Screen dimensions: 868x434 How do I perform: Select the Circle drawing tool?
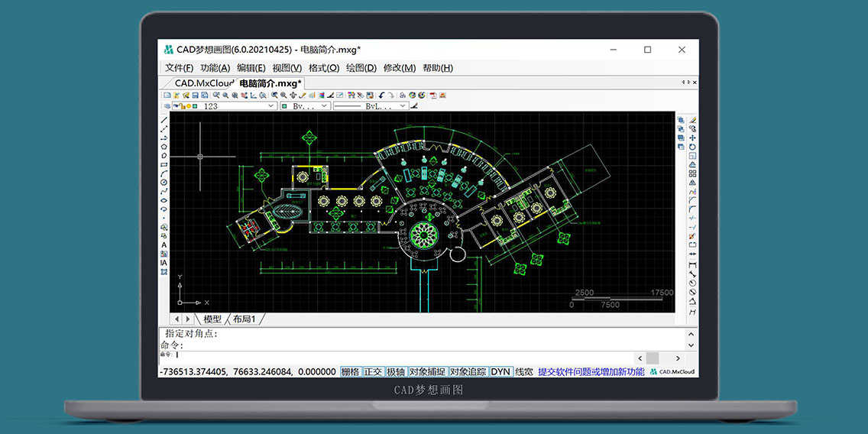[164, 183]
